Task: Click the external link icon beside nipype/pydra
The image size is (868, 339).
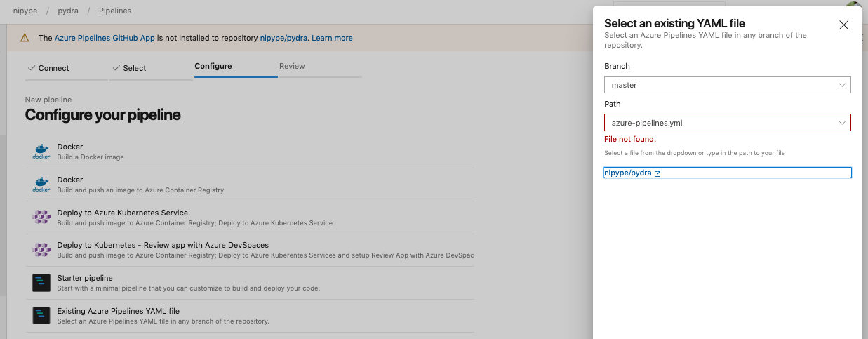Action: click(657, 173)
